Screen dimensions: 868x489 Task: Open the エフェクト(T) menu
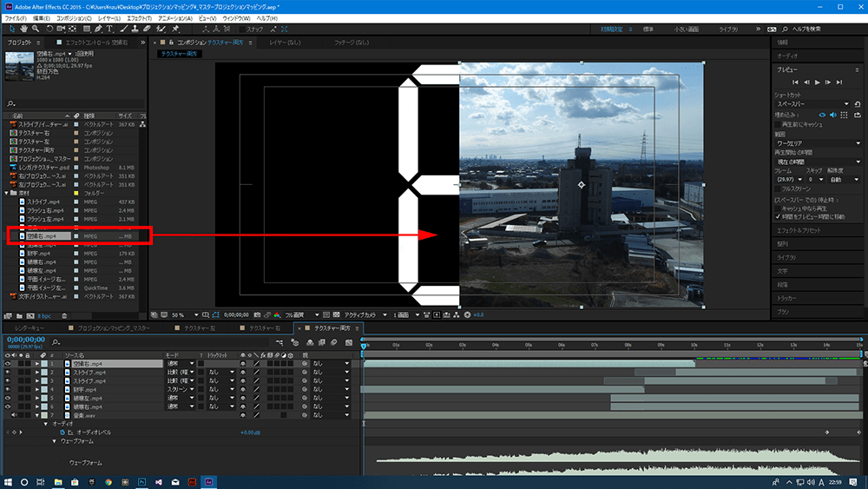(138, 17)
